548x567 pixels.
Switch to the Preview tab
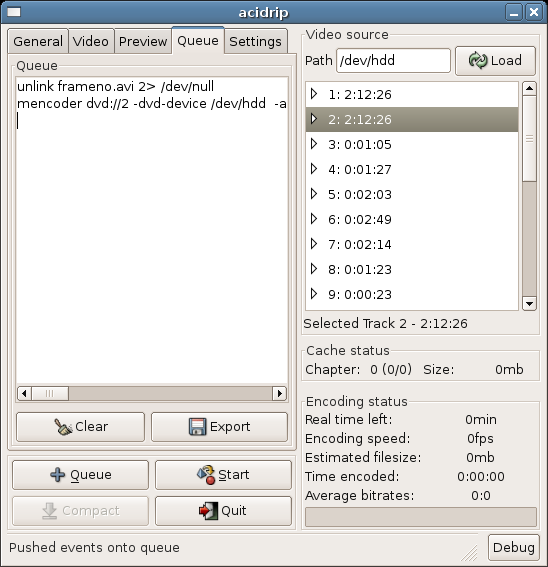point(143,41)
